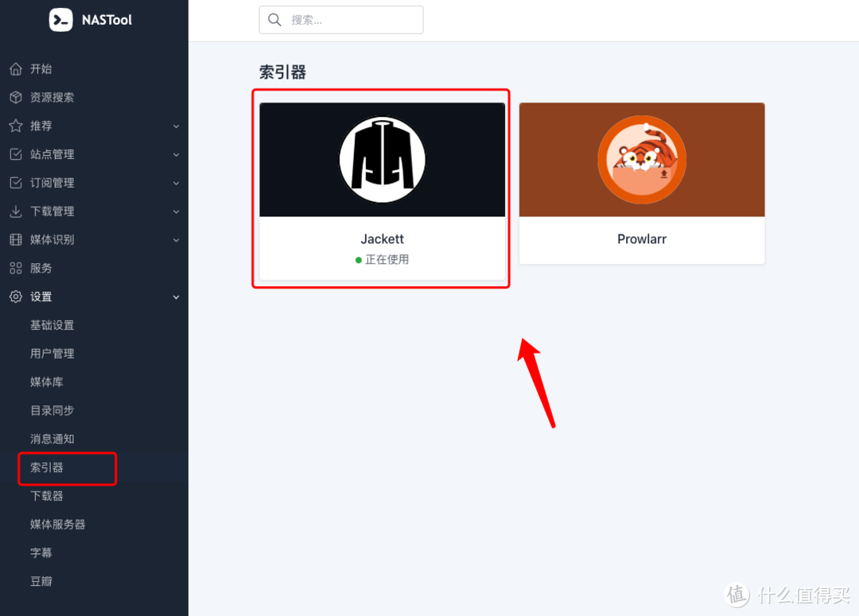Screen dimensions: 859x616
Task: Click the grid icon beside 服务
Action: coord(16,269)
